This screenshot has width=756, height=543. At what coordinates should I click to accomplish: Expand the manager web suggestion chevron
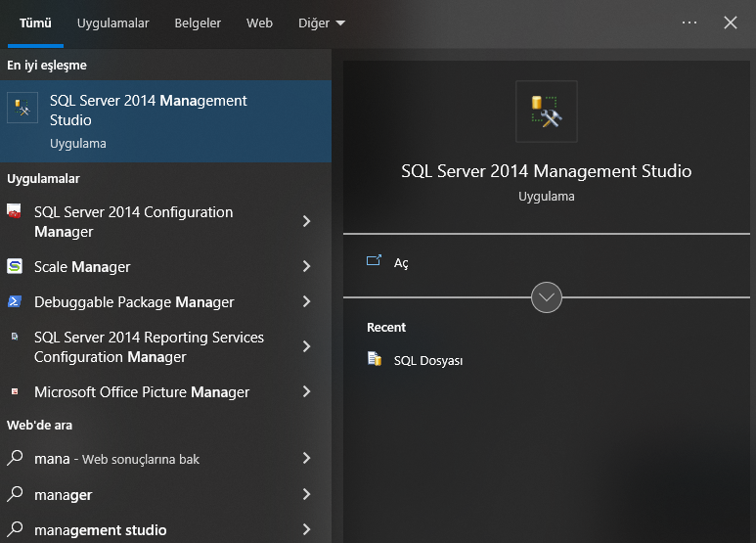(307, 494)
